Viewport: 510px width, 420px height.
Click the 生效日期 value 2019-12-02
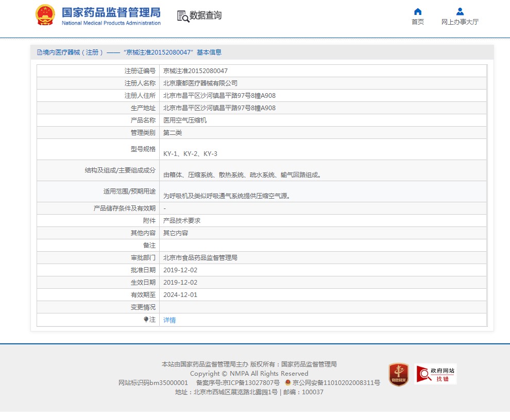[x=180, y=283]
